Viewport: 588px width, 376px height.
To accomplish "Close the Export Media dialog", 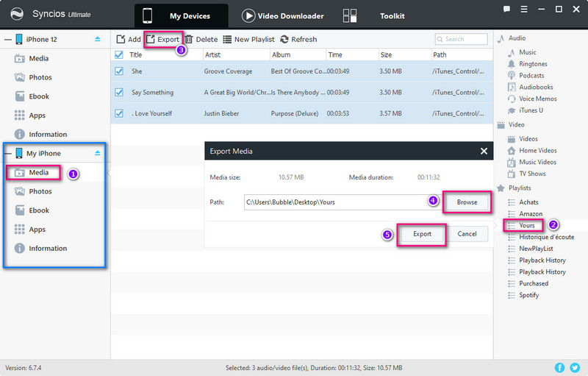I will click(x=484, y=151).
